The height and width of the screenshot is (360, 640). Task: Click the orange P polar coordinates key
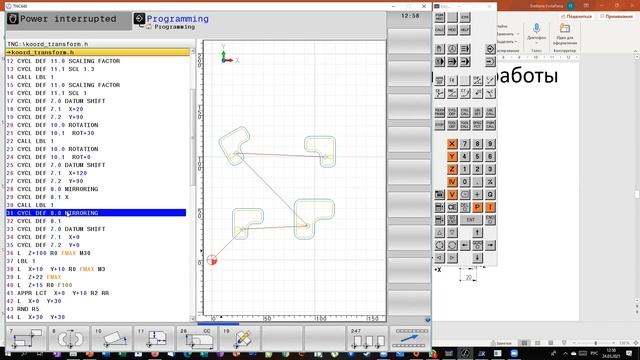[477, 207]
